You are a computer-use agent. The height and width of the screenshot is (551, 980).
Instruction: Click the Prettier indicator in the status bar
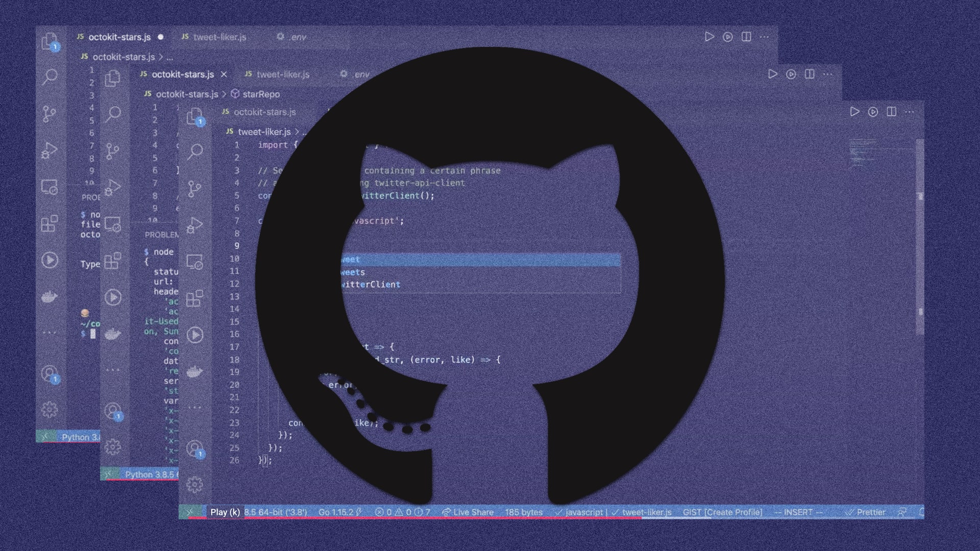tap(871, 512)
